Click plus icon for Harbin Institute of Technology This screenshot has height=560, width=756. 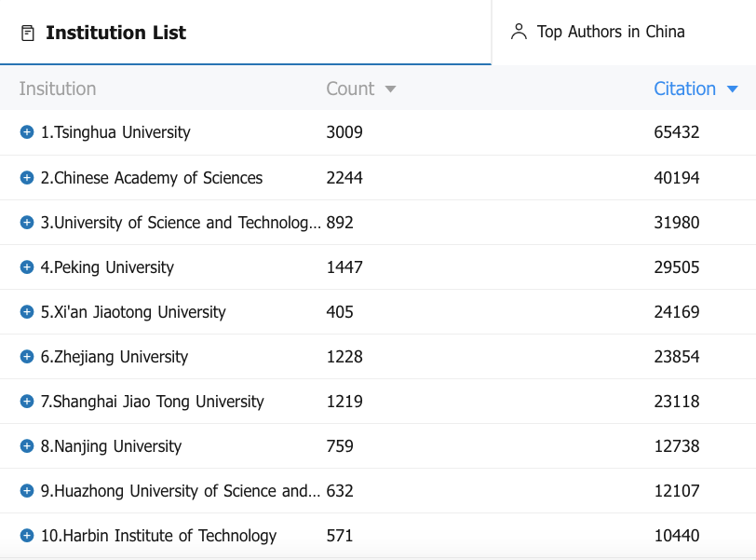27,535
